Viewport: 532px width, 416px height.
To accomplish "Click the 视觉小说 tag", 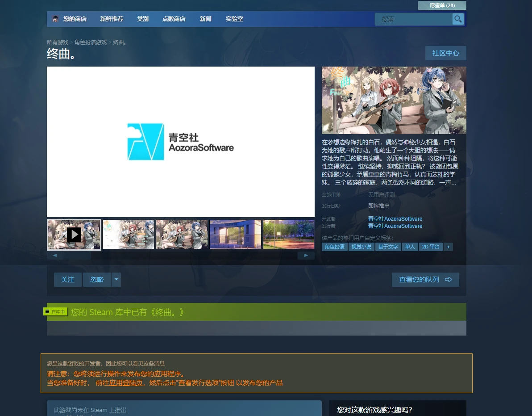I will tap(362, 247).
